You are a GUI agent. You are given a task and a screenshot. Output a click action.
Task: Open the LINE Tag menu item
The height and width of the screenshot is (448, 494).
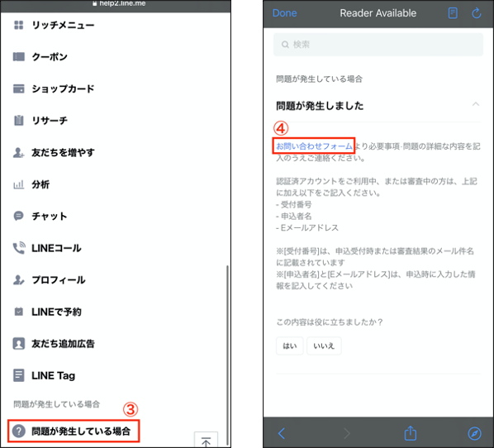[53, 375]
